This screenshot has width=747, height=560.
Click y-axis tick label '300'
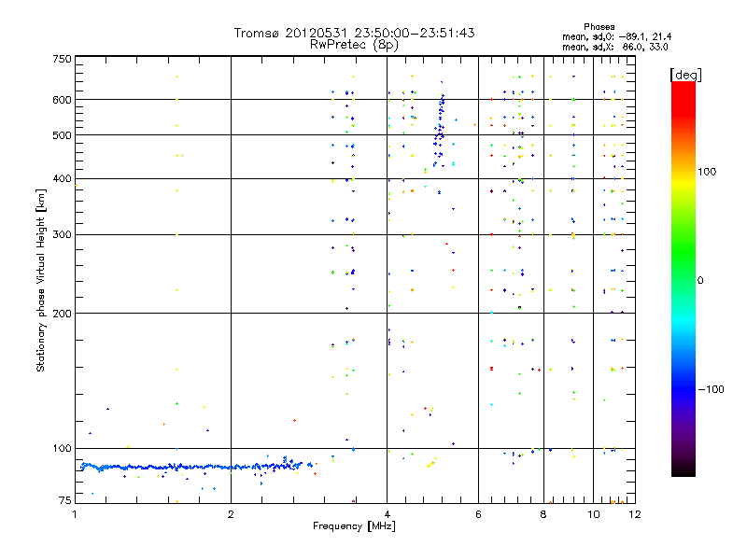pos(62,234)
